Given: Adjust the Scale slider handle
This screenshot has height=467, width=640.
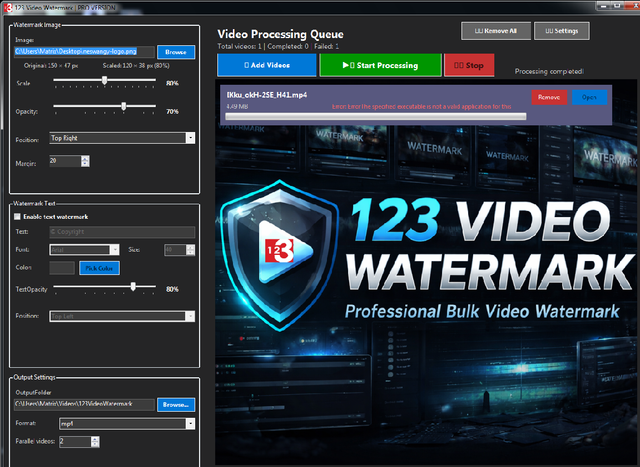Looking at the screenshot, I should point(104,80).
